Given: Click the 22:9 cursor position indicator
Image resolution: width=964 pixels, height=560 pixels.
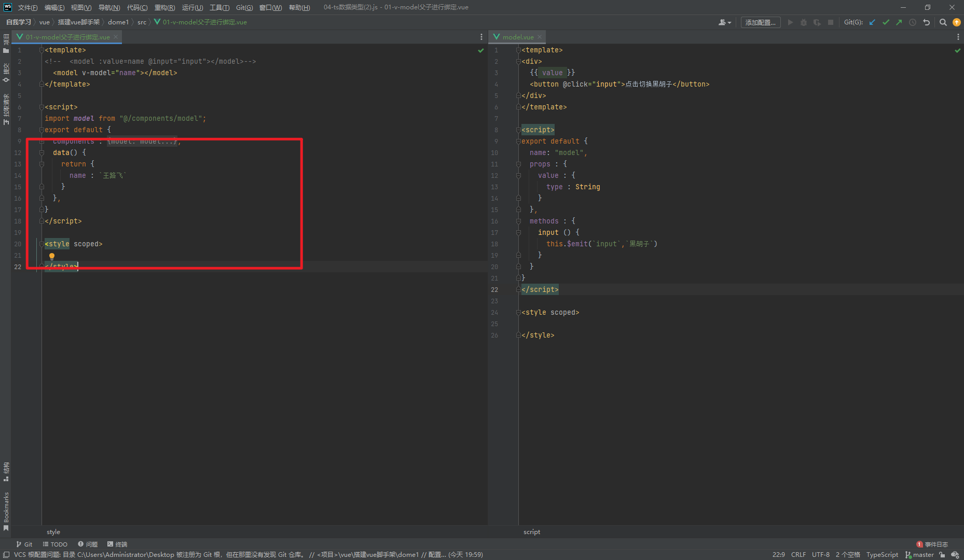Looking at the screenshot, I should coord(778,555).
